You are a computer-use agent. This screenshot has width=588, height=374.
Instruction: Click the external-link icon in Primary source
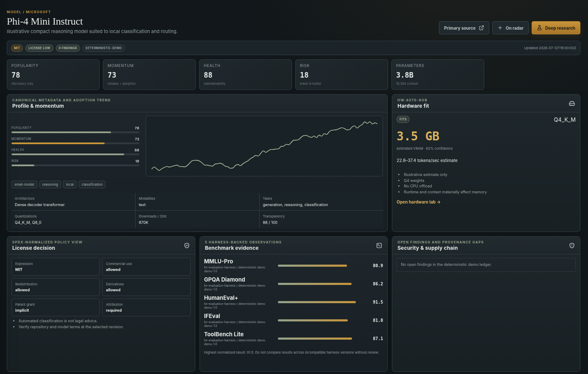[x=481, y=28]
